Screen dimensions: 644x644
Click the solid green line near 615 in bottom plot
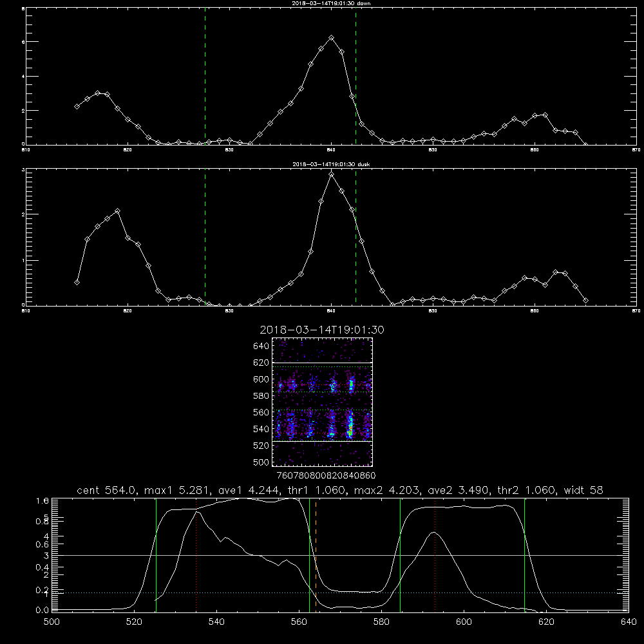tap(524, 554)
